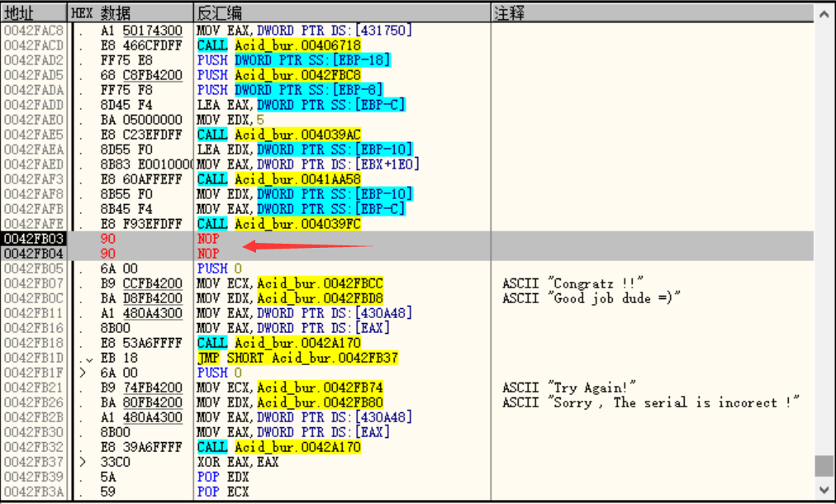Click hex bytes E8 466CFDFF
Image resolution: width=836 pixels, height=504 pixels.
pyautogui.click(x=141, y=45)
